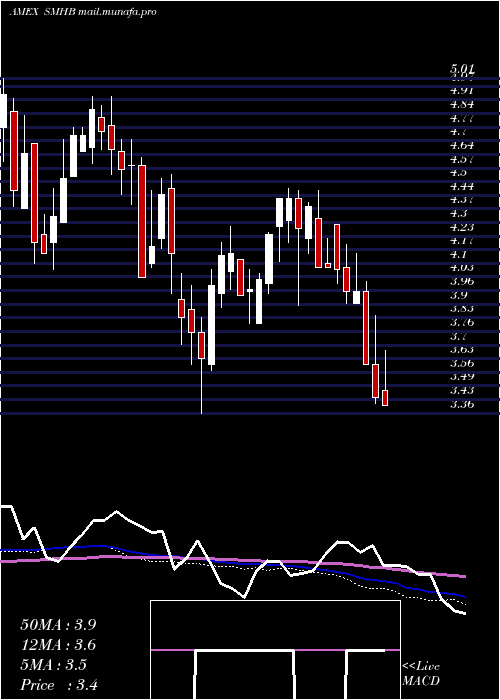The image size is (500, 700).
Task: Click the 3.49 price axis label
Action: point(462,377)
